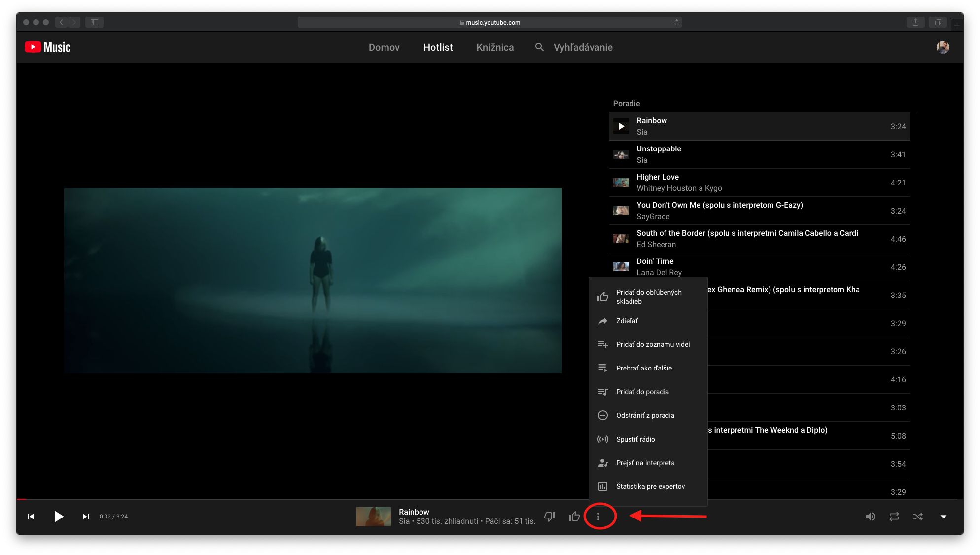Choose Zdieľať from the context menu
Screen dimensions: 980x555
(x=648, y=321)
